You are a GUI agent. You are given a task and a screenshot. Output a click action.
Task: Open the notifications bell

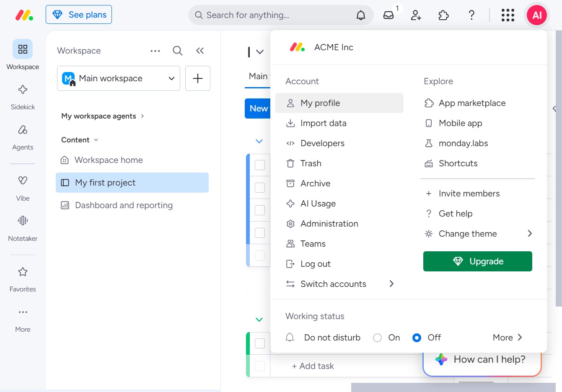click(361, 15)
